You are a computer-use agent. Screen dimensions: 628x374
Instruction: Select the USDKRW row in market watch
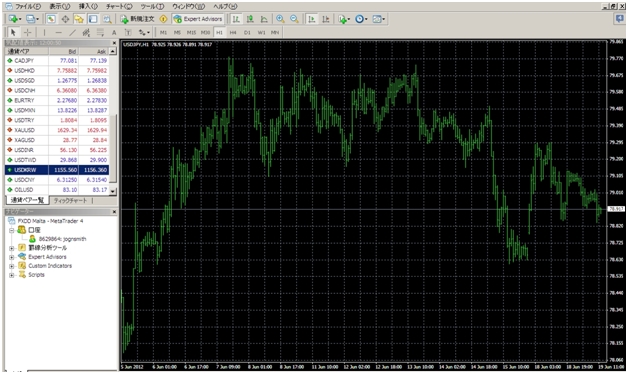point(57,170)
